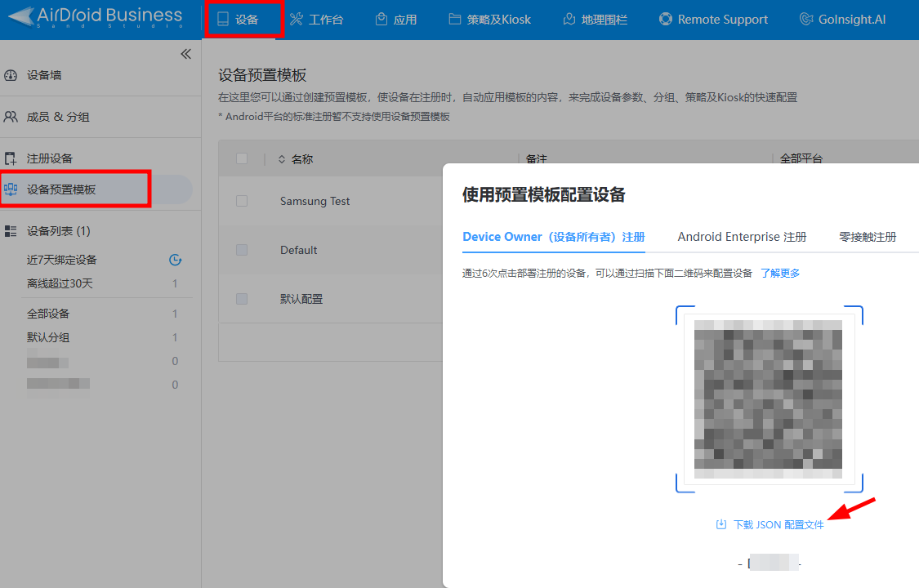The image size is (919, 588).
Task: Select 近7天绑定设备 filter
Action: [61, 260]
